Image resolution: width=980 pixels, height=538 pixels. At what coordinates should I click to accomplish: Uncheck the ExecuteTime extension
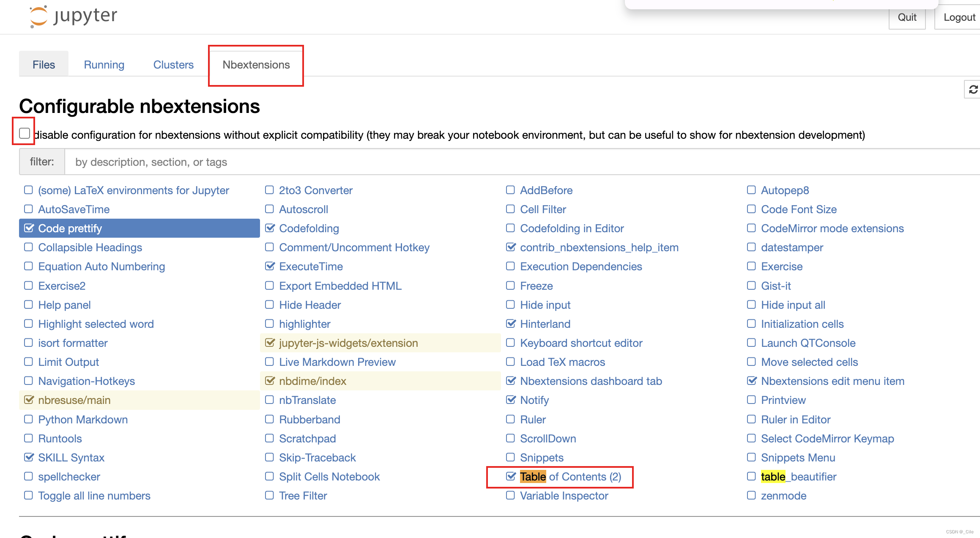270,266
